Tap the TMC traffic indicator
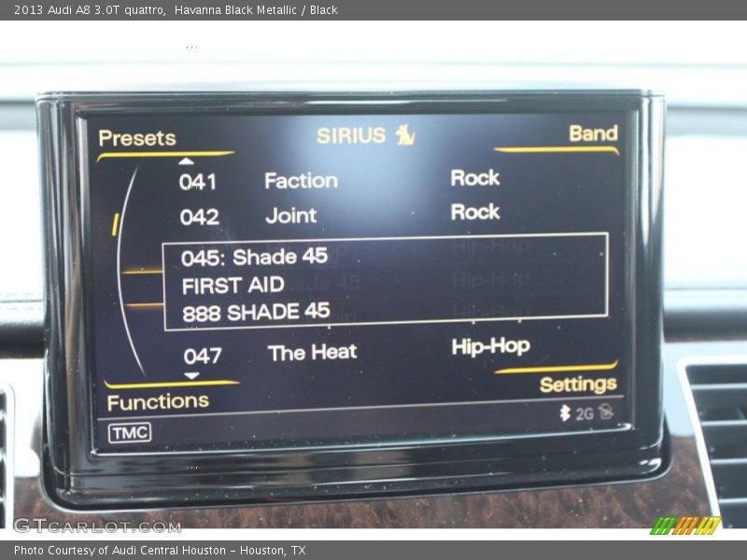Screen dimensions: 747x560 129,432
